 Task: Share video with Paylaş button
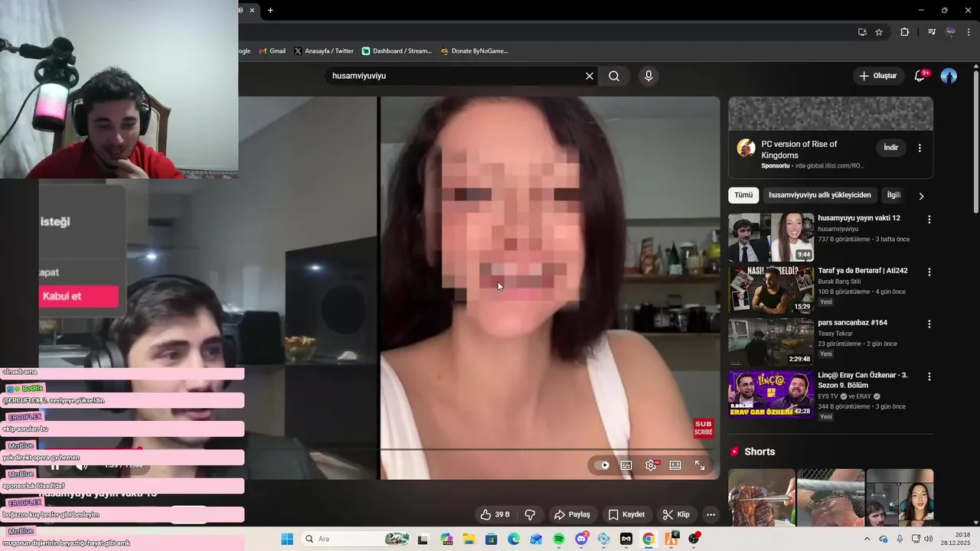click(x=572, y=514)
